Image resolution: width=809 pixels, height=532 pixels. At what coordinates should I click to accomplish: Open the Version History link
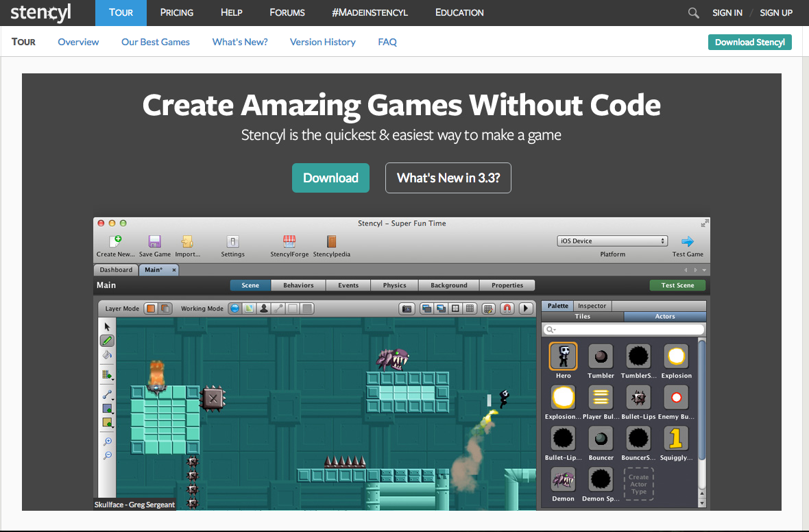point(322,42)
